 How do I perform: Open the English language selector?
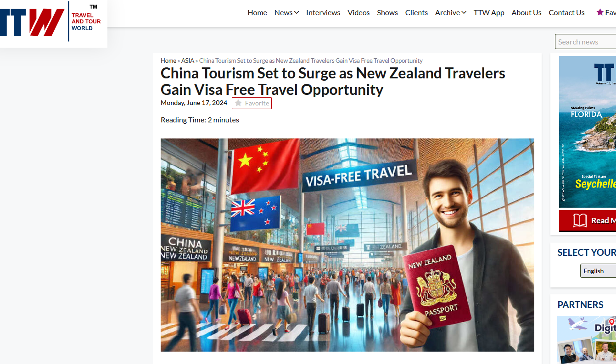tap(598, 271)
